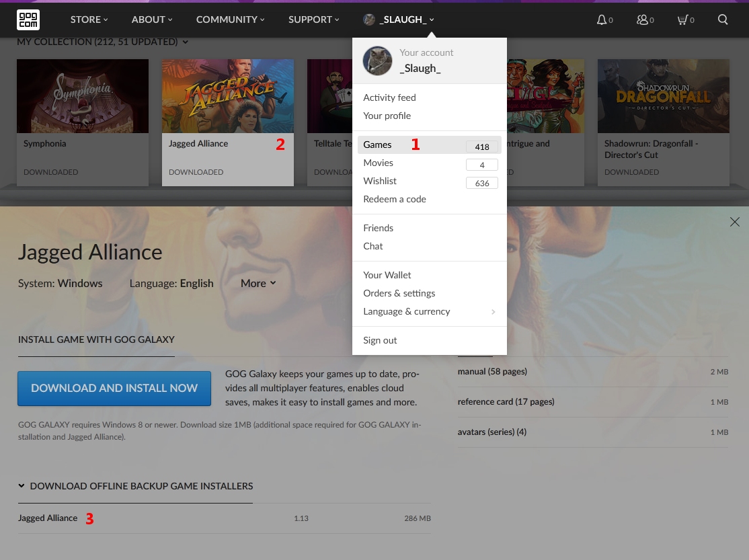Expand the SUPPORT menu
749x560 pixels.
[314, 19]
